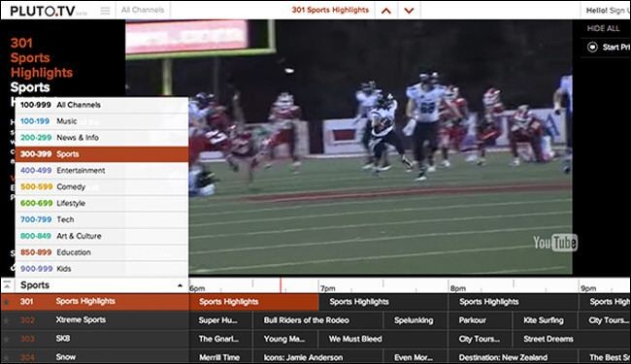The height and width of the screenshot is (364, 631).
Task: Go to next channel with down chevron
Action: pyautogui.click(x=409, y=11)
